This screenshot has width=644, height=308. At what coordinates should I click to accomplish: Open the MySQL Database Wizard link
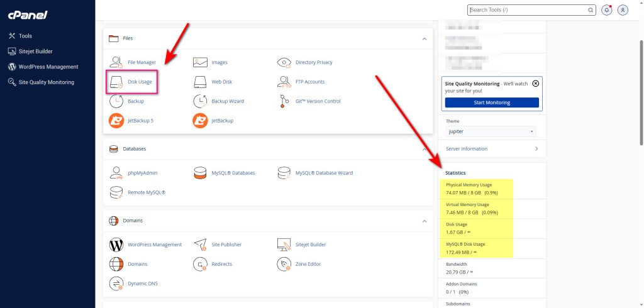click(x=324, y=173)
